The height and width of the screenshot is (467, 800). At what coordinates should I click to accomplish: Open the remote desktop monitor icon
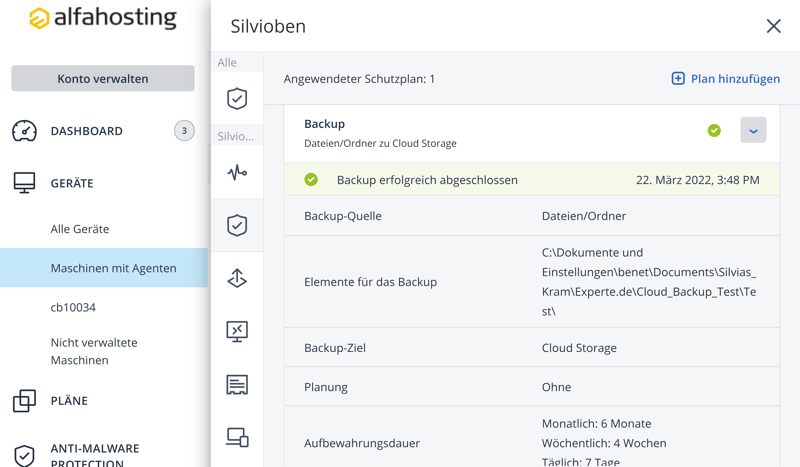(x=237, y=332)
